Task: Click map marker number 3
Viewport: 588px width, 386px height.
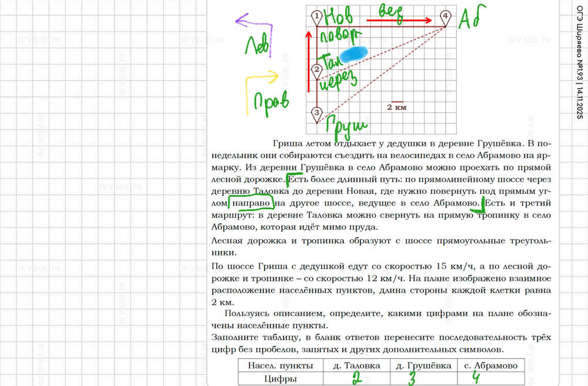Action: click(x=317, y=112)
